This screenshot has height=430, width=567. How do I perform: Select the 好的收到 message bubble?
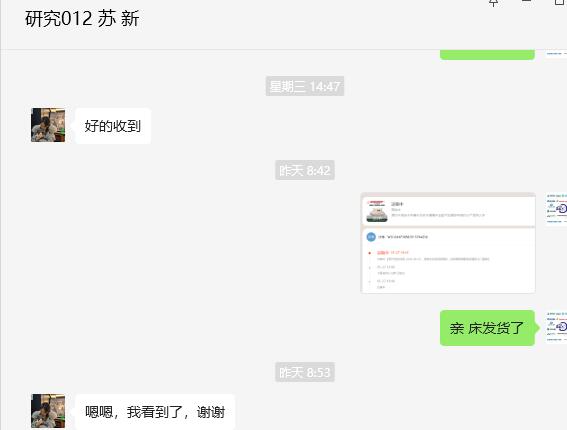click(x=113, y=126)
